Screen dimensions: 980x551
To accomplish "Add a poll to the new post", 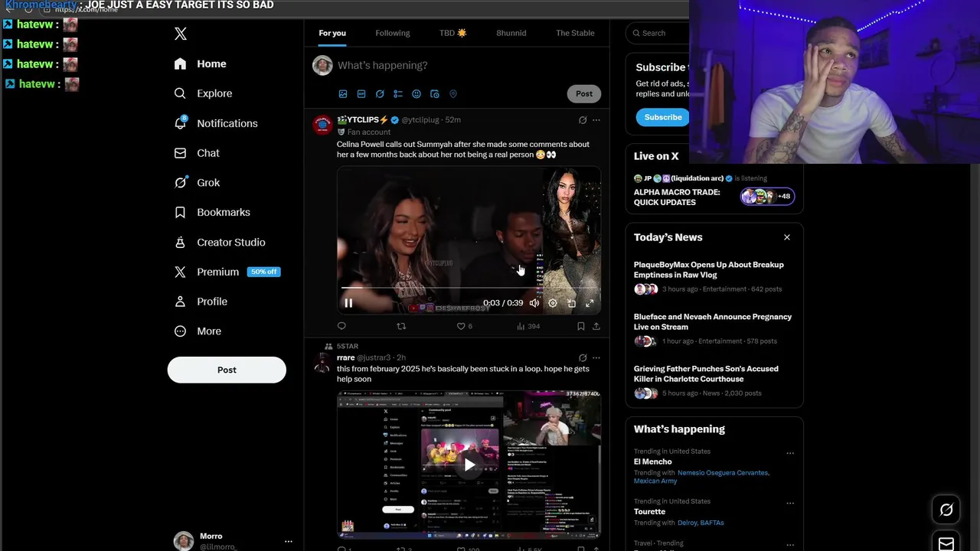I will (x=398, y=94).
